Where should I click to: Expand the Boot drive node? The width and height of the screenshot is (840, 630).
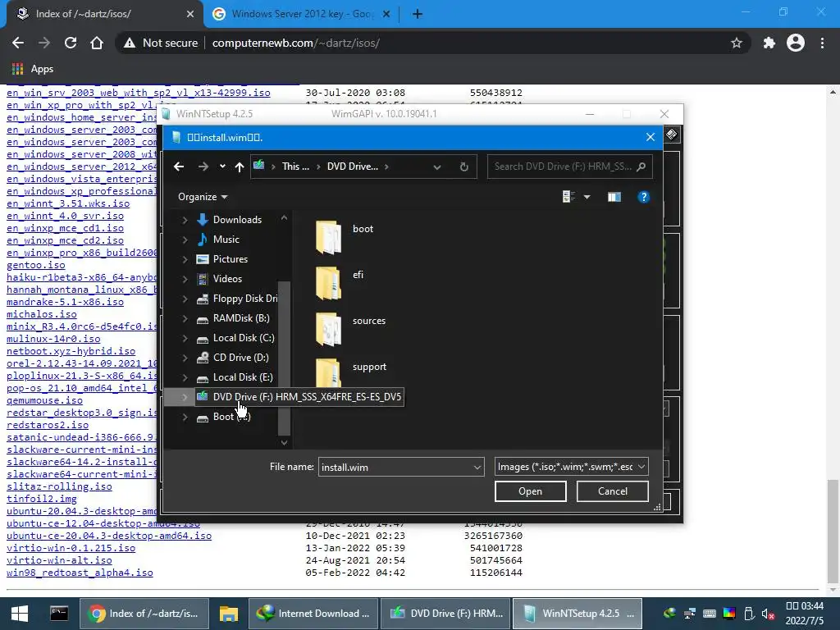185,418
